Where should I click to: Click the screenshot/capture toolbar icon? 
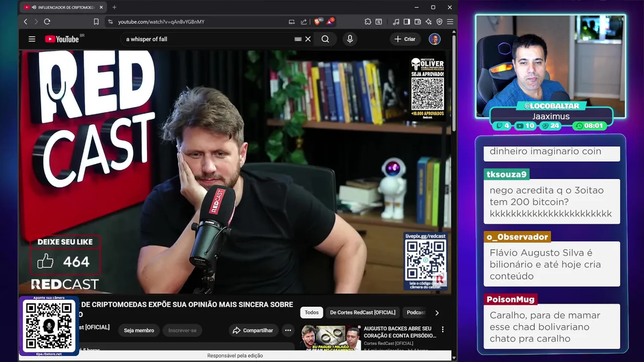378,22
